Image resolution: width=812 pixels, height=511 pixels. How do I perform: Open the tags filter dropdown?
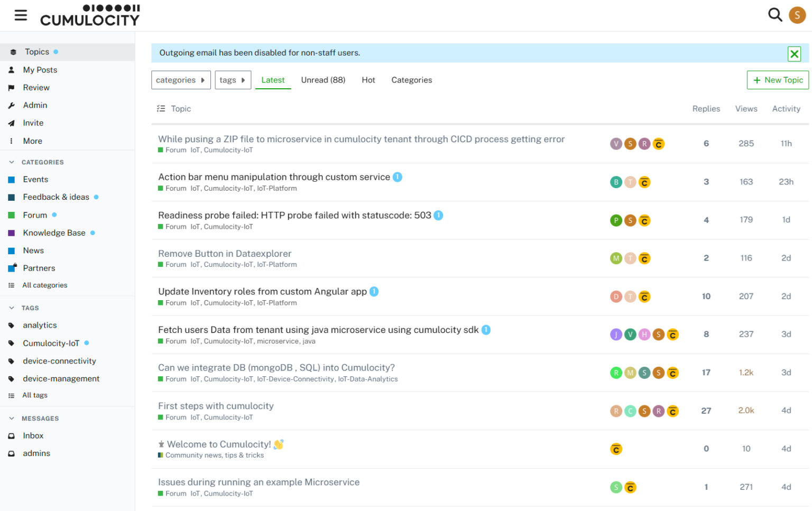[x=233, y=79]
